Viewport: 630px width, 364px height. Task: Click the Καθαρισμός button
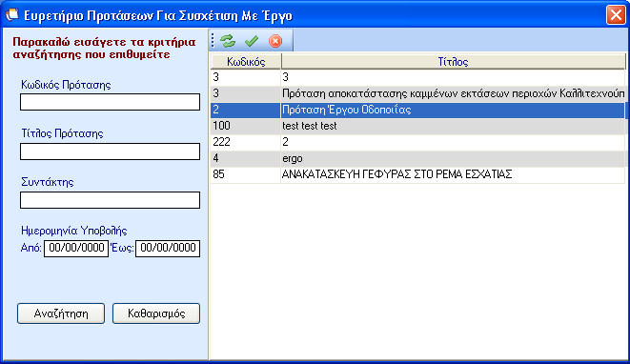156,313
